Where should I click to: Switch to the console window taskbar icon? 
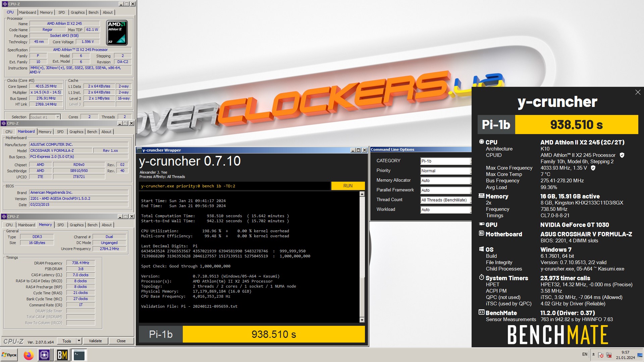(x=79, y=355)
